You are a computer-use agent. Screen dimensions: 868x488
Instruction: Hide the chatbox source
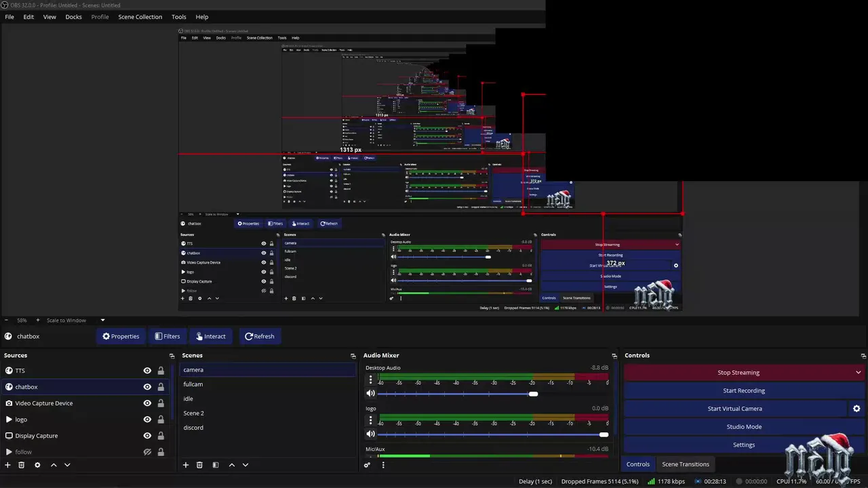coord(147,387)
